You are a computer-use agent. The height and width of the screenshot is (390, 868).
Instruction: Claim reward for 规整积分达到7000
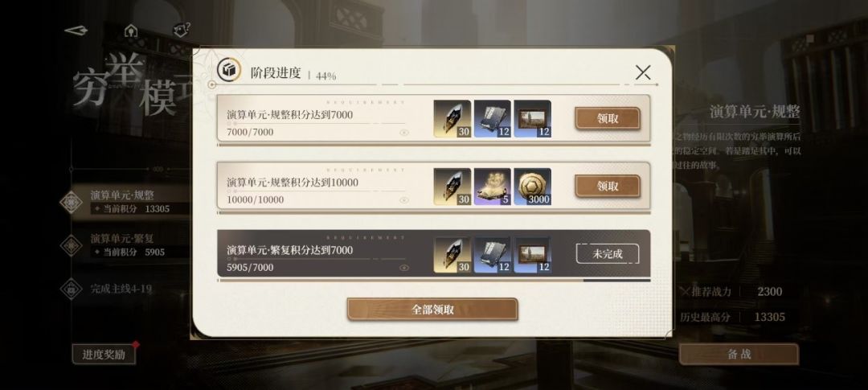(x=608, y=118)
